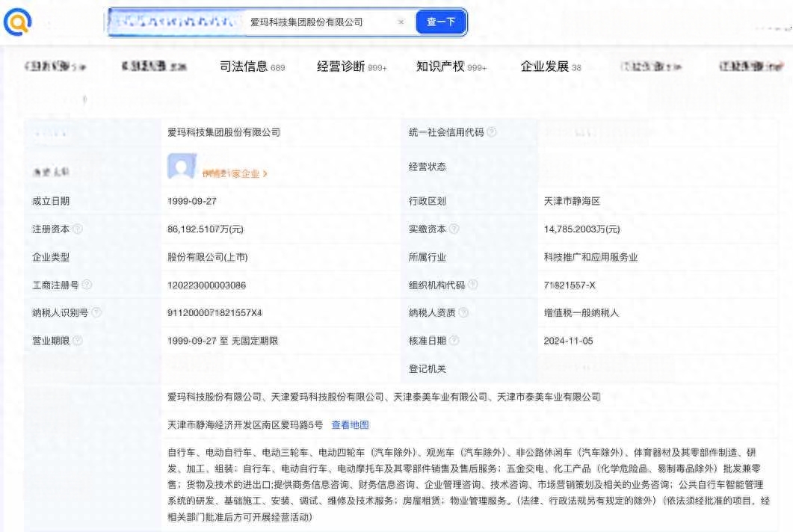Image resolution: width=793 pixels, height=532 pixels.
Task: Select organization code 71821557-X
Action: (570, 285)
